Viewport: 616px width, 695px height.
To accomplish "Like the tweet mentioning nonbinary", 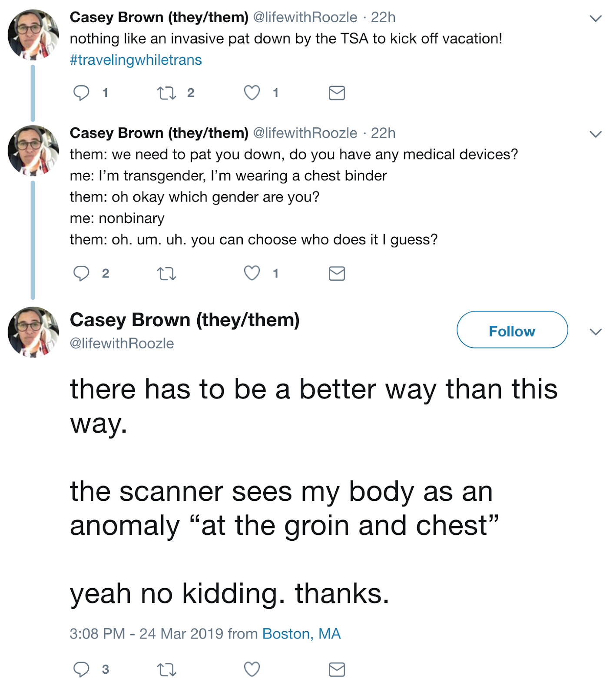I will pyautogui.click(x=252, y=273).
